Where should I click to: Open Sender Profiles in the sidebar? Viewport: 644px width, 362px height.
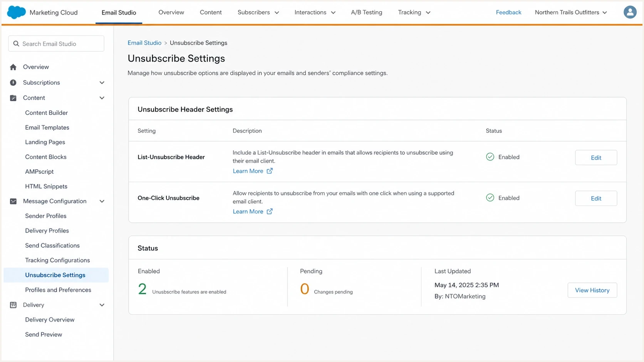pos(46,216)
